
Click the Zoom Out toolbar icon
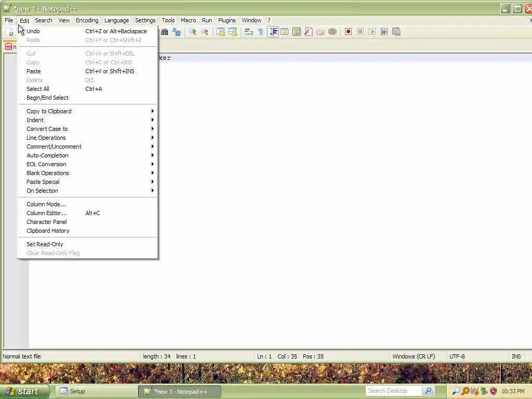(x=205, y=32)
